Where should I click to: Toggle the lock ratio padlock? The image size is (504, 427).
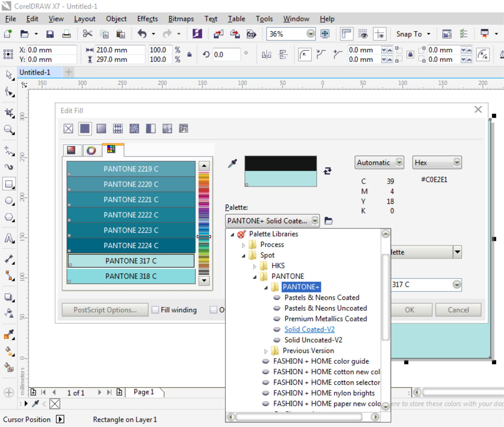tap(190, 54)
